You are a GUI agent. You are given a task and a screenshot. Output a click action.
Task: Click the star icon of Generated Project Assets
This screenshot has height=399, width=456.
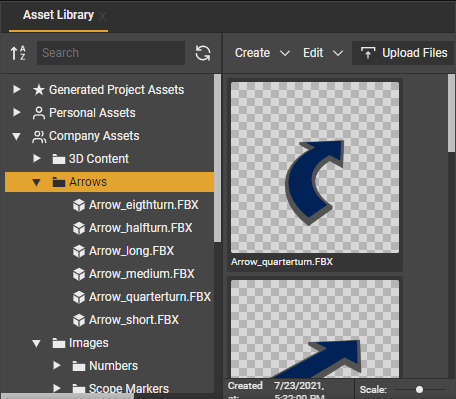39,90
